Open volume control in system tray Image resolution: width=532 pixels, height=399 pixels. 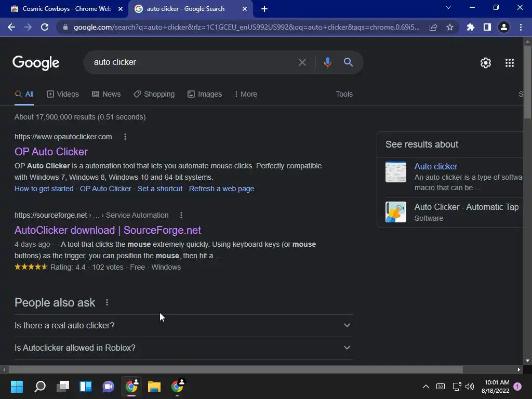pyautogui.click(x=470, y=387)
